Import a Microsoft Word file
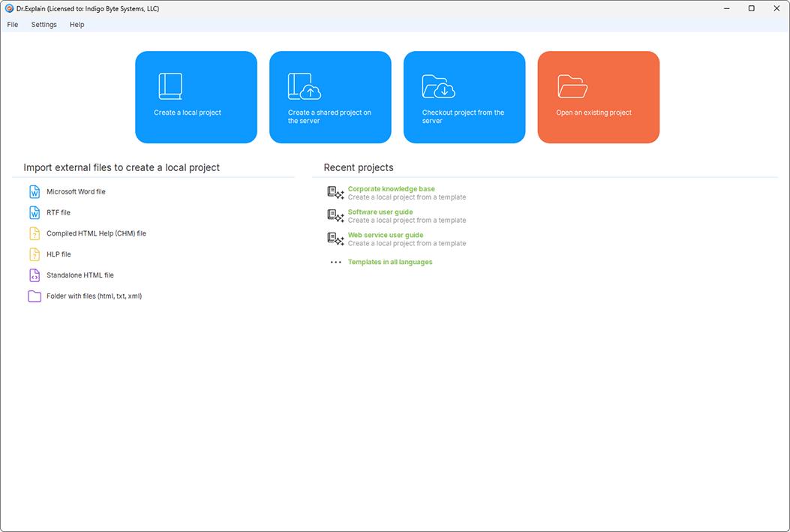The width and height of the screenshot is (790, 532). tap(76, 192)
